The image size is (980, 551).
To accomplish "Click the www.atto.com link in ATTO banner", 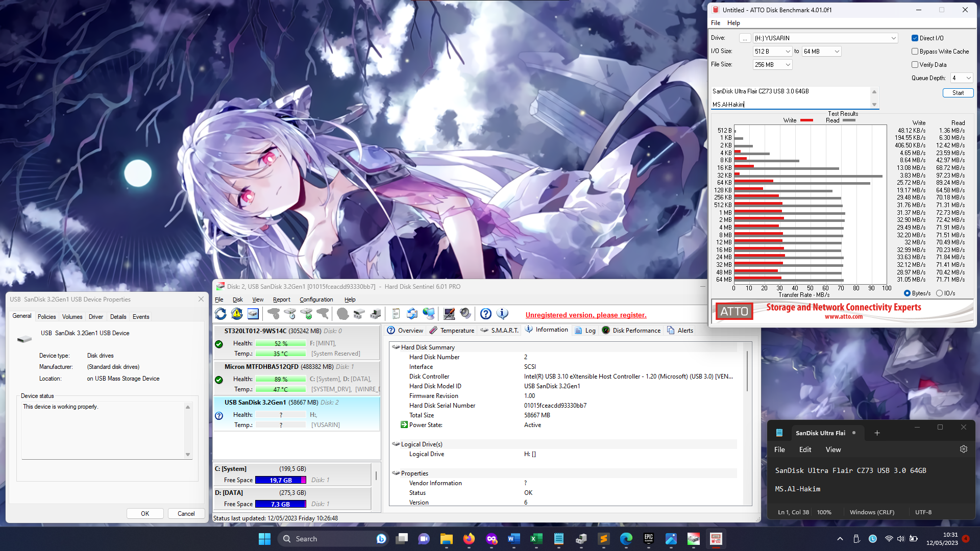I will tap(844, 317).
